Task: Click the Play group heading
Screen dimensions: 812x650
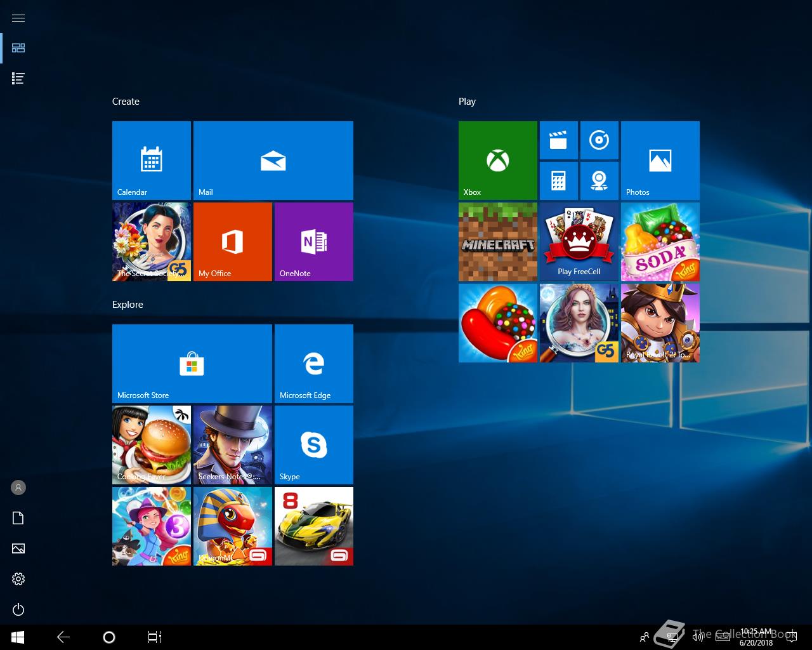Action: [467, 102]
